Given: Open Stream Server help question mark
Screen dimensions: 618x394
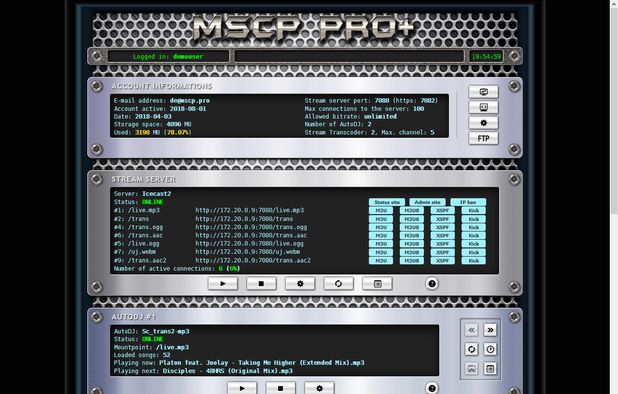Looking at the screenshot, I should (432, 284).
